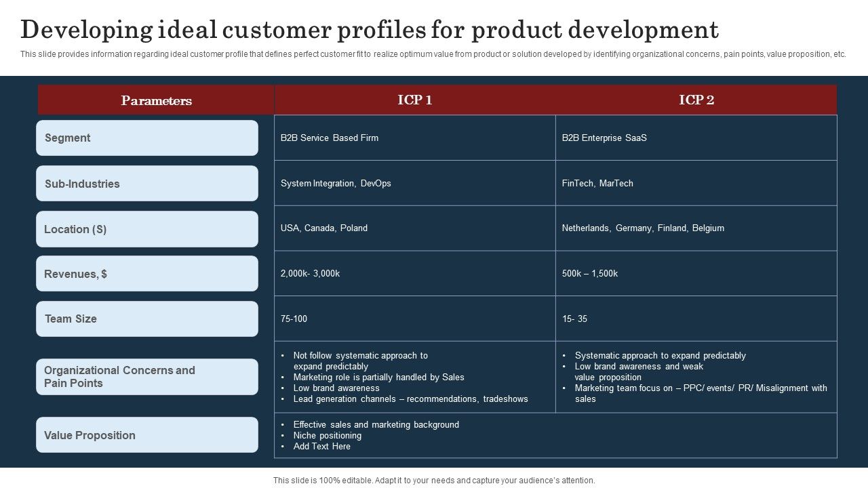
Task: Click the Parameters header cell
Action: 156,100
